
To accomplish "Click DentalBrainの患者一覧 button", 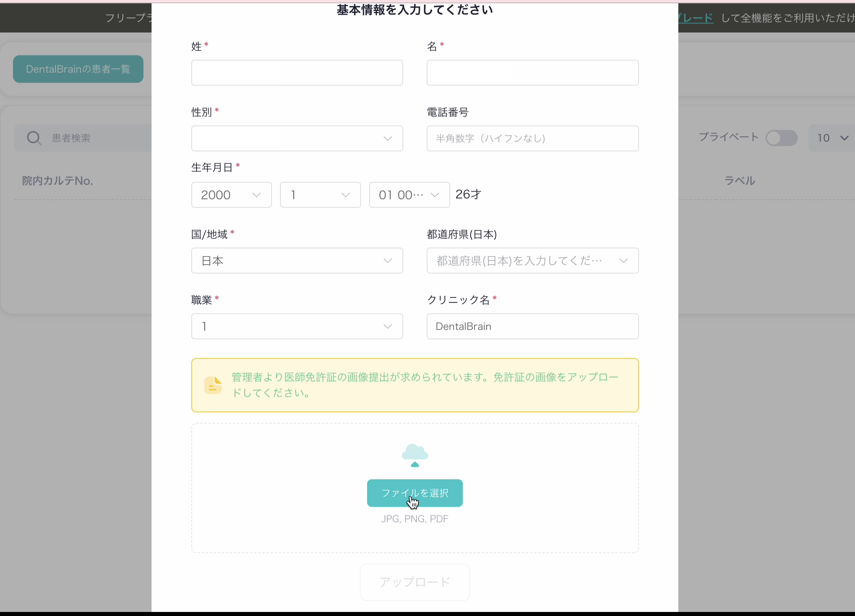I will [78, 69].
